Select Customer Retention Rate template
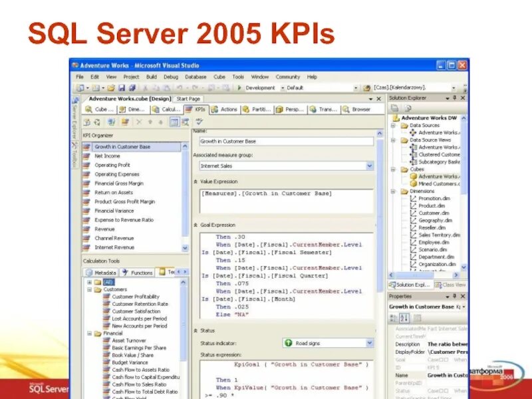 point(140,304)
